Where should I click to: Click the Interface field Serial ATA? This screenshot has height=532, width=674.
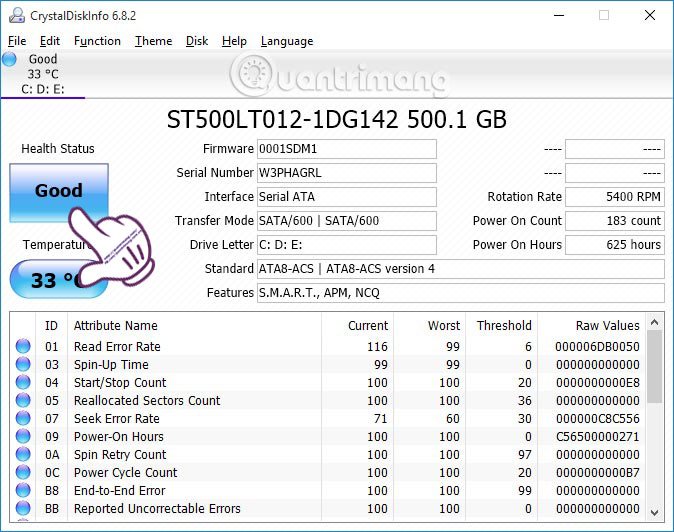point(347,197)
